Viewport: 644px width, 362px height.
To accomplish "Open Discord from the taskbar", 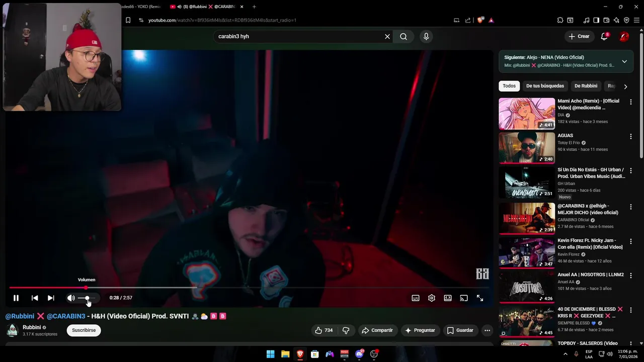I will [359, 354].
